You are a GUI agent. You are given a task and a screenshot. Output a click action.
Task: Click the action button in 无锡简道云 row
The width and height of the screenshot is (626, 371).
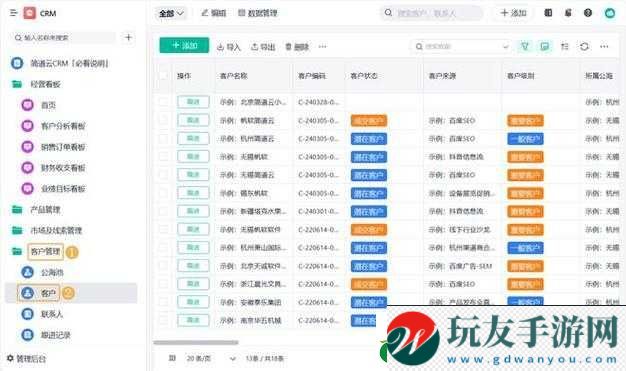pos(193,175)
